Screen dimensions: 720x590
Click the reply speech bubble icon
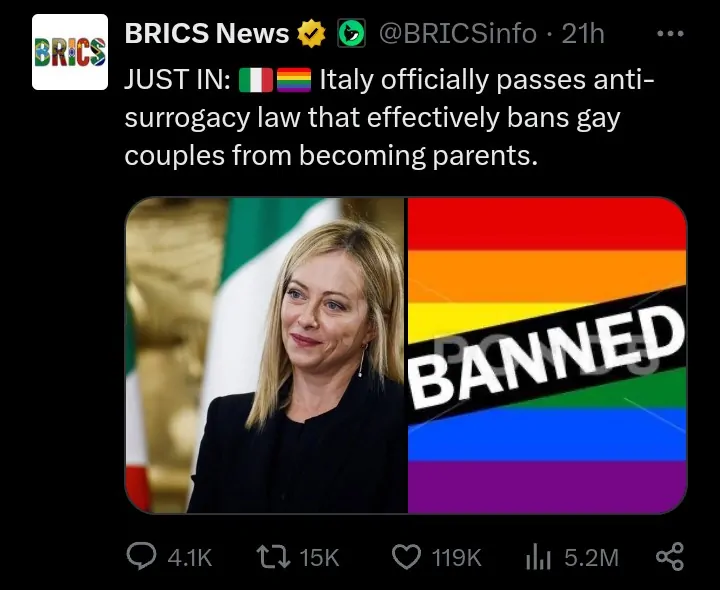[142, 556]
